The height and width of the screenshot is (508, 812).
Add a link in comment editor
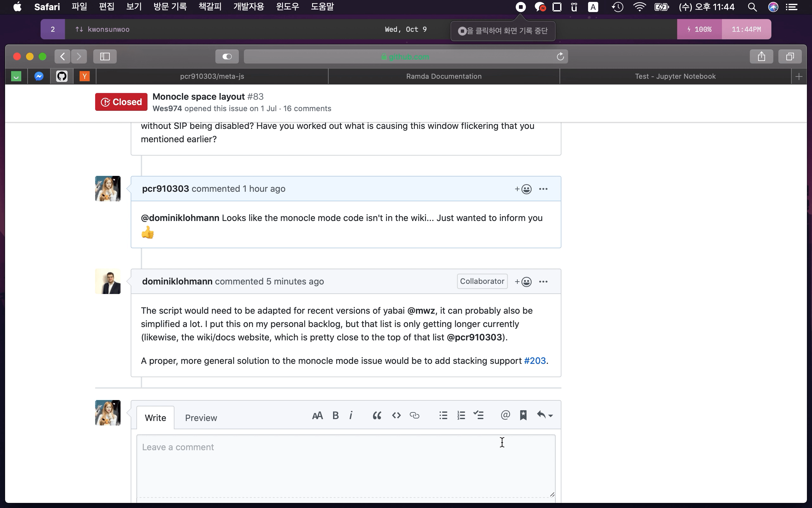(x=414, y=416)
